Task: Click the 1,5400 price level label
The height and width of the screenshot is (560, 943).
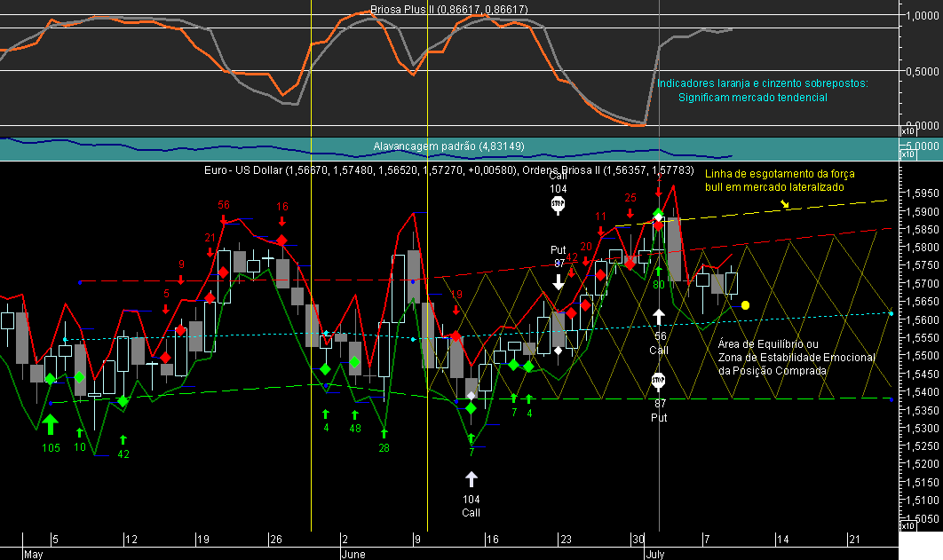Action: (922, 391)
